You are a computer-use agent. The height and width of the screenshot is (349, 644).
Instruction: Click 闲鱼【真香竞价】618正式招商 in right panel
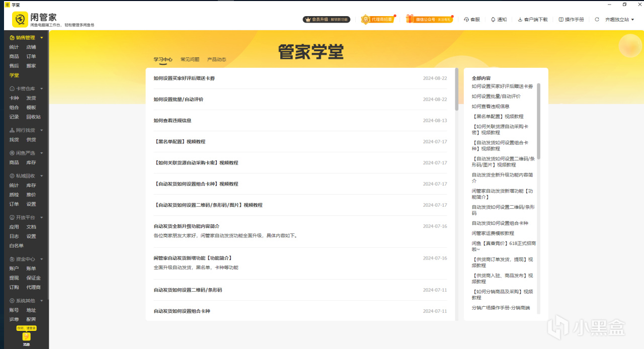point(504,246)
